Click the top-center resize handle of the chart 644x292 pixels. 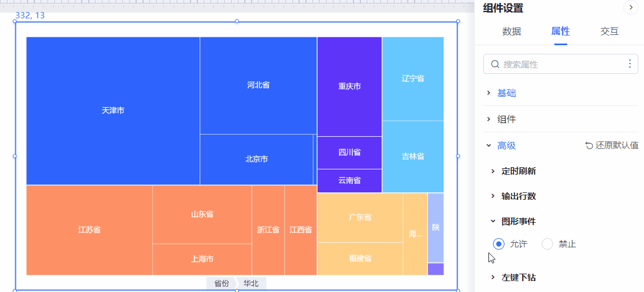[x=237, y=21]
